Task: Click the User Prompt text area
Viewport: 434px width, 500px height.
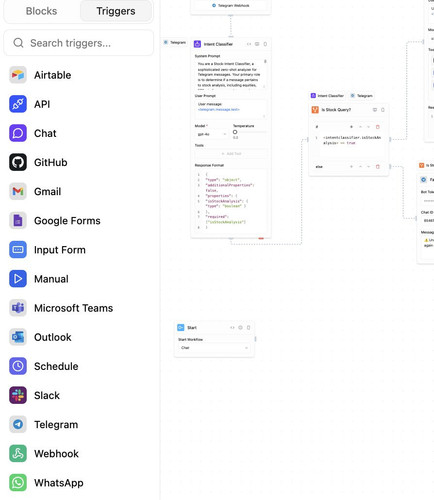Action: [x=231, y=109]
